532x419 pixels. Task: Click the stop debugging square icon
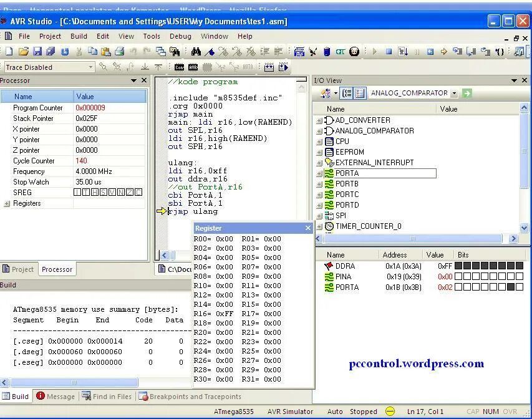click(x=389, y=52)
